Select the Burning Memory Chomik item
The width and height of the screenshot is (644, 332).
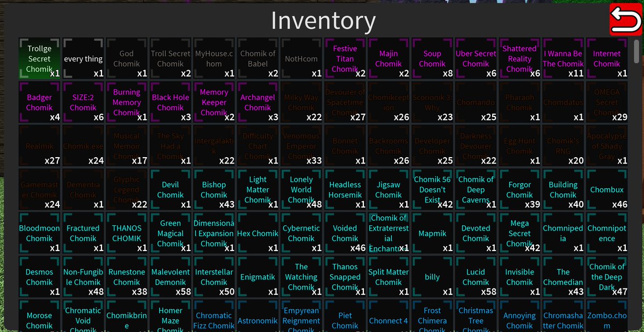point(127,102)
